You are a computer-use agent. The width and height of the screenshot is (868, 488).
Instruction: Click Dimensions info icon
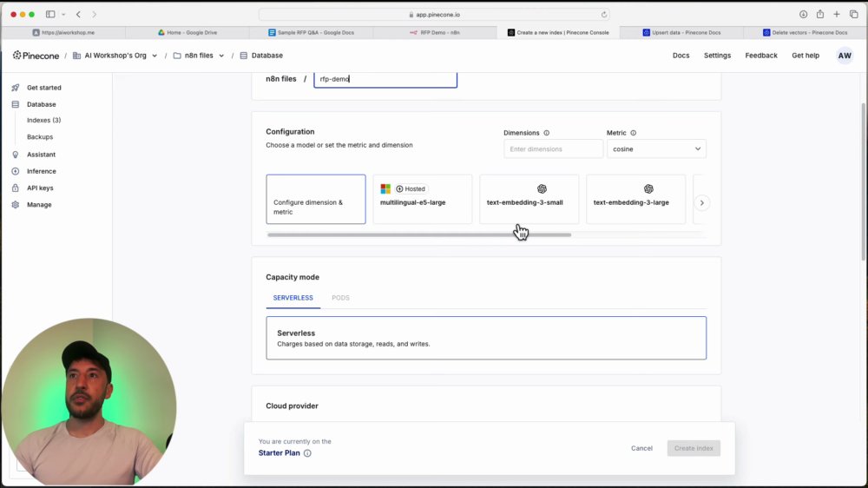point(546,133)
